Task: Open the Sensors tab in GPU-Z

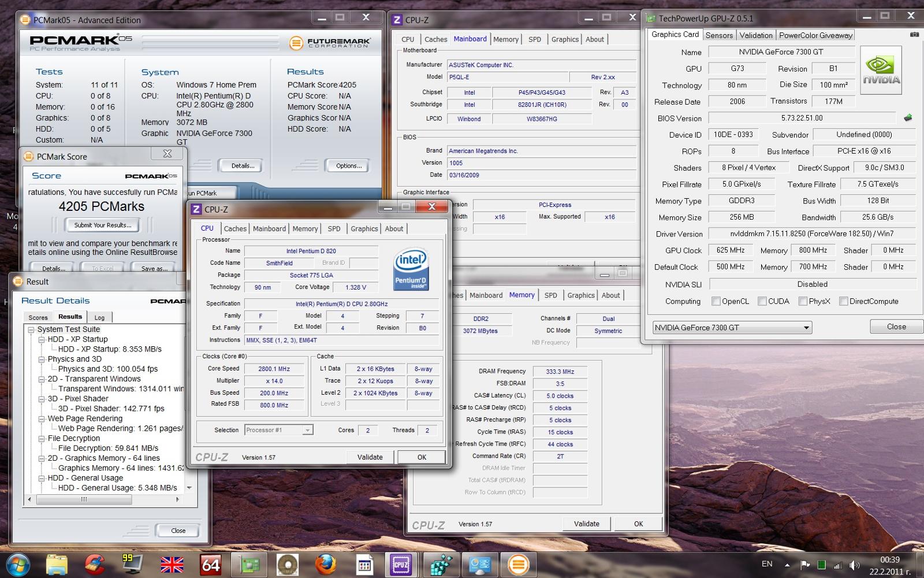Action: click(719, 35)
